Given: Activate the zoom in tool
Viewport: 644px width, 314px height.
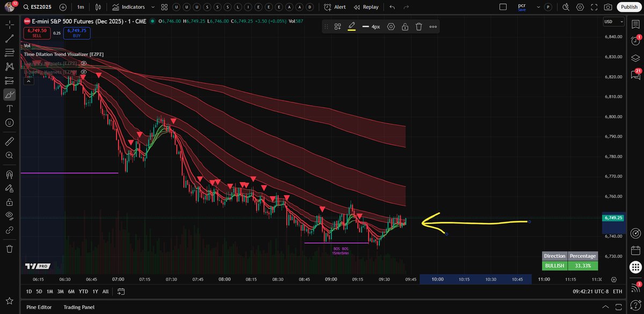Looking at the screenshot, I should [x=10, y=155].
